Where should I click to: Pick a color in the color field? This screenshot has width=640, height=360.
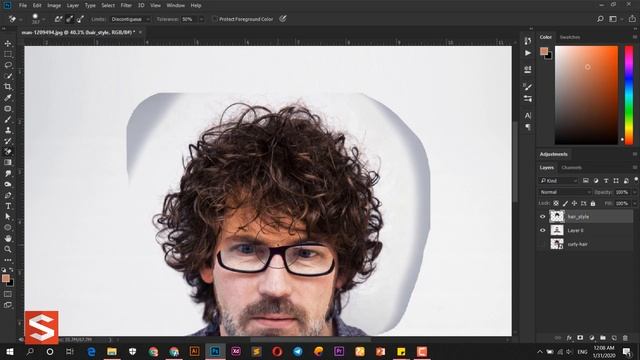tap(587, 95)
